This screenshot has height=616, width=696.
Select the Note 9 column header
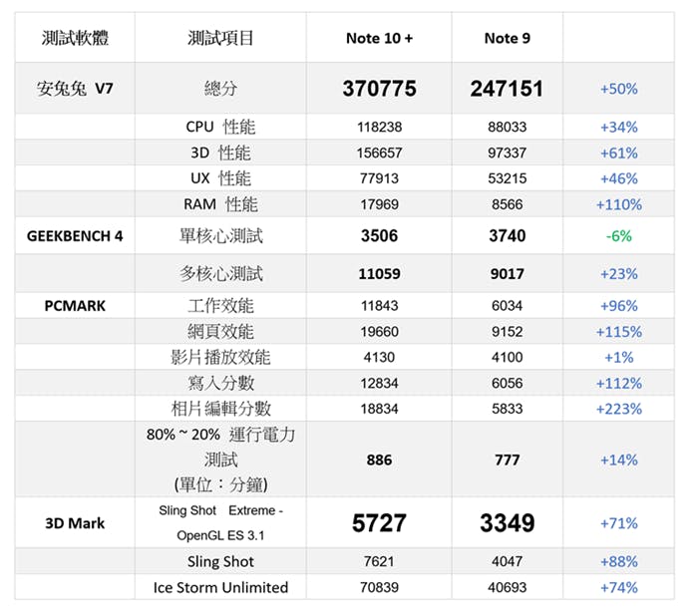coord(507,39)
